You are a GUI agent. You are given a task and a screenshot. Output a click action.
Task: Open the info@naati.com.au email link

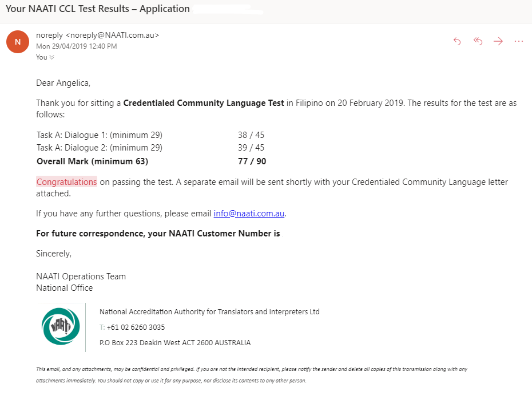249,214
